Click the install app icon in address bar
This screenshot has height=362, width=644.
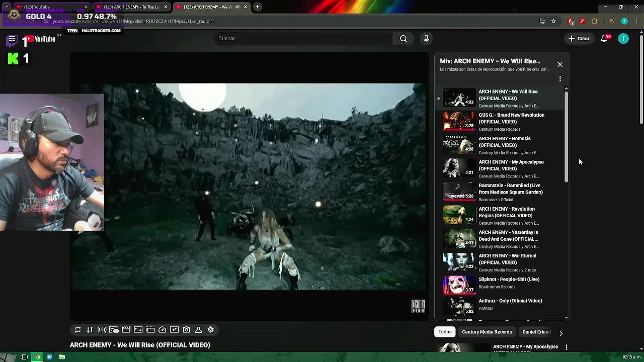[542, 21]
